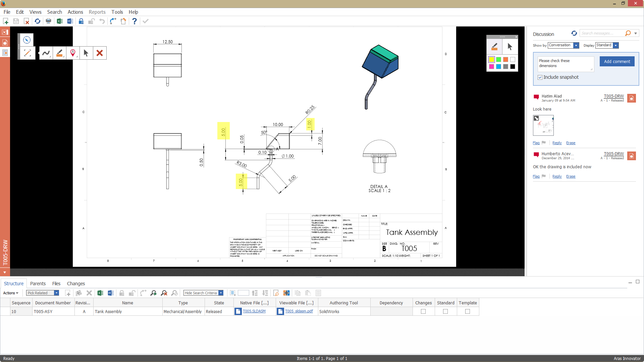This screenshot has height=362, width=644.
Task: Click the Add comment button
Action: [617, 61]
